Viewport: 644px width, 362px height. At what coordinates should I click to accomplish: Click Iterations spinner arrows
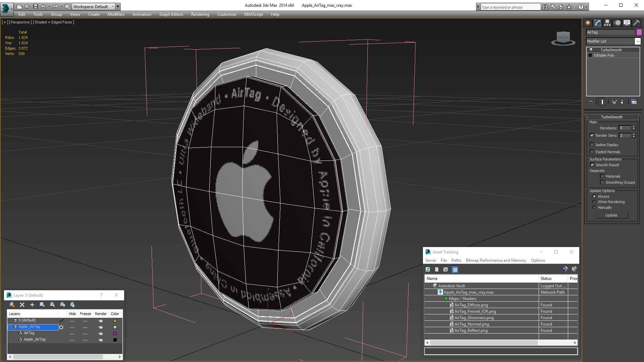[x=634, y=128]
